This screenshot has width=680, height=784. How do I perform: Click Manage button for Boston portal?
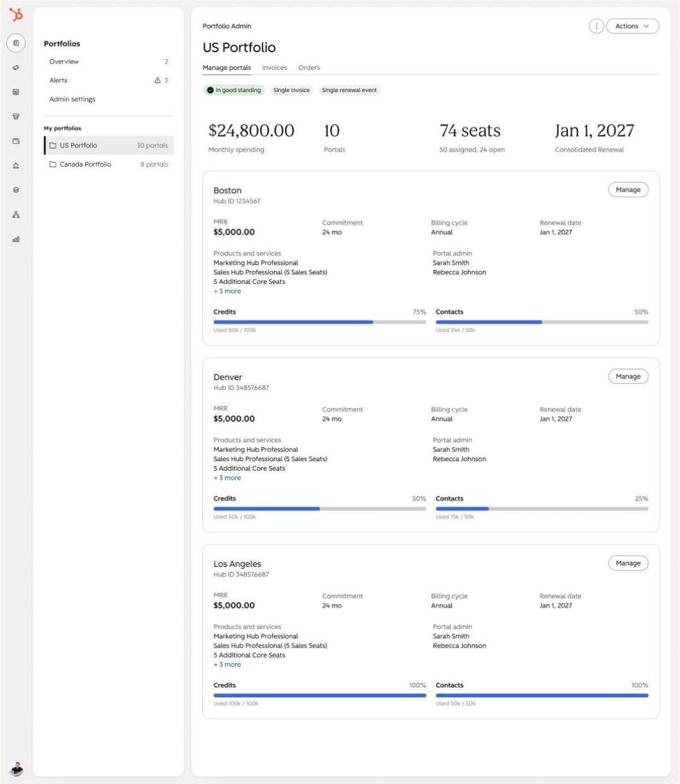(628, 189)
